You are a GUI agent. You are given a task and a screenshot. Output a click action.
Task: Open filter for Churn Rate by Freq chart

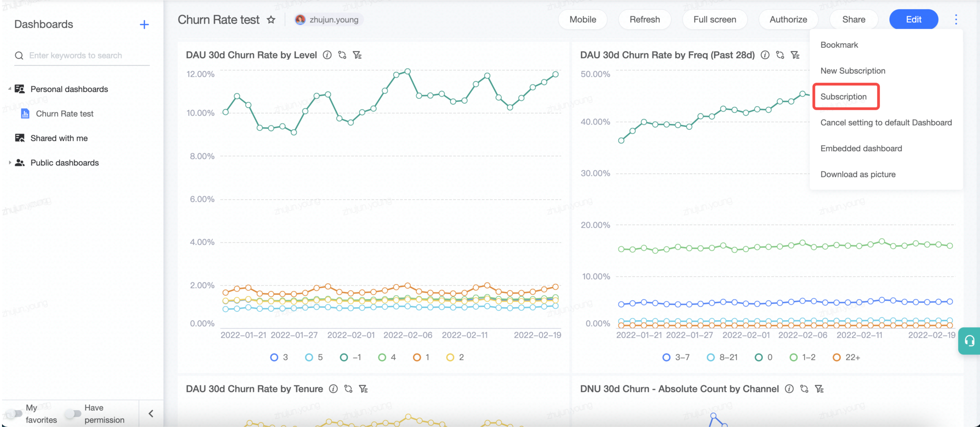(x=795, y=55)
